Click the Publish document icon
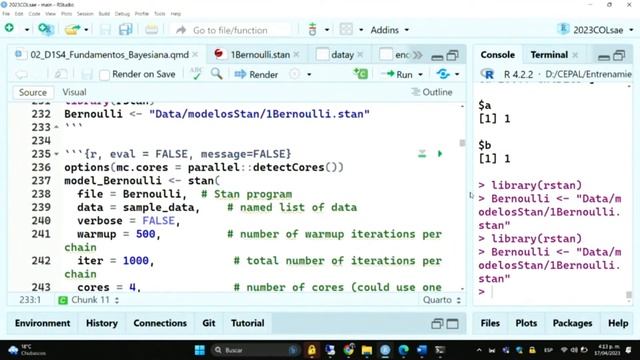This screenshot has height=360, width=640. (x=442, y=74)
